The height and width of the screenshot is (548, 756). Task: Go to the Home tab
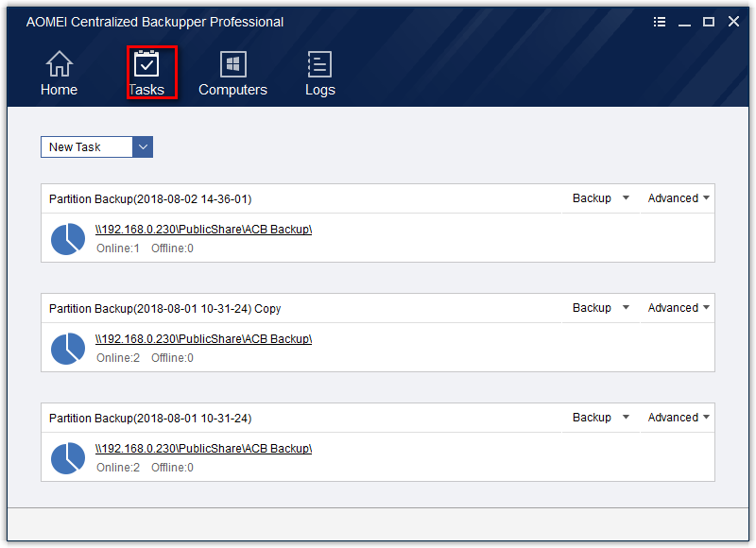[59, 73]
